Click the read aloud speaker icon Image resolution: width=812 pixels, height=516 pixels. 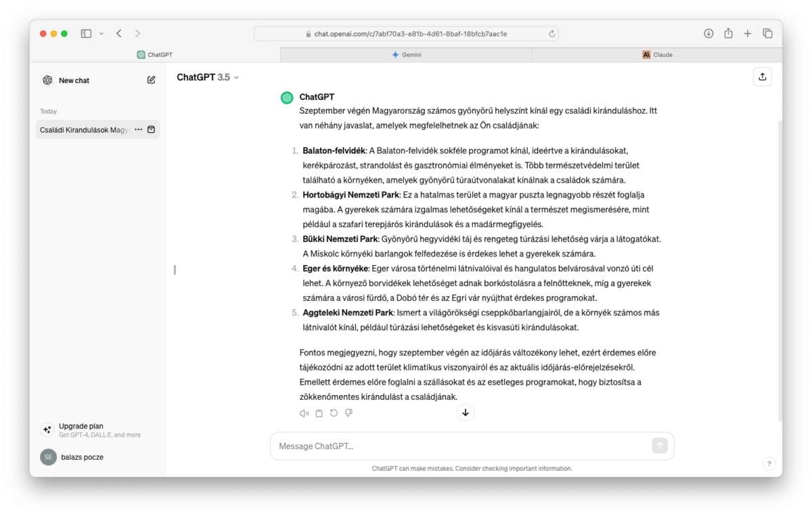[x=304, y=413]
